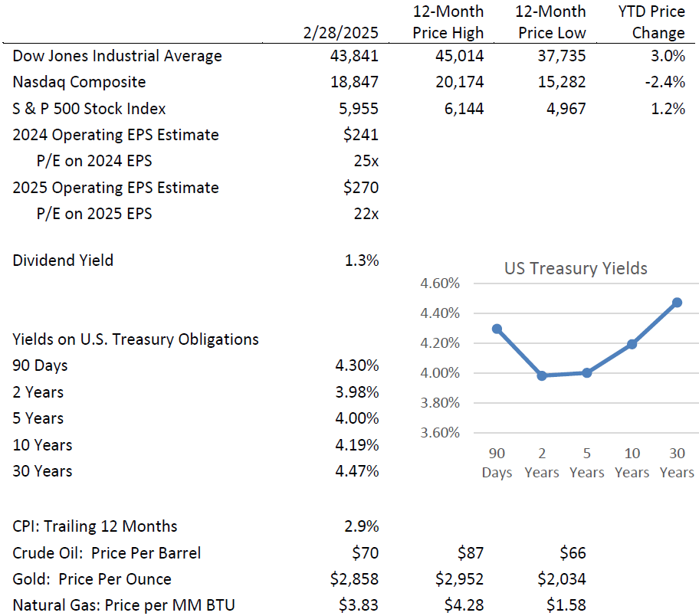Click Dow Jones YTD change 3.0%
Screen dimensions: 699x616
[668, 56]
